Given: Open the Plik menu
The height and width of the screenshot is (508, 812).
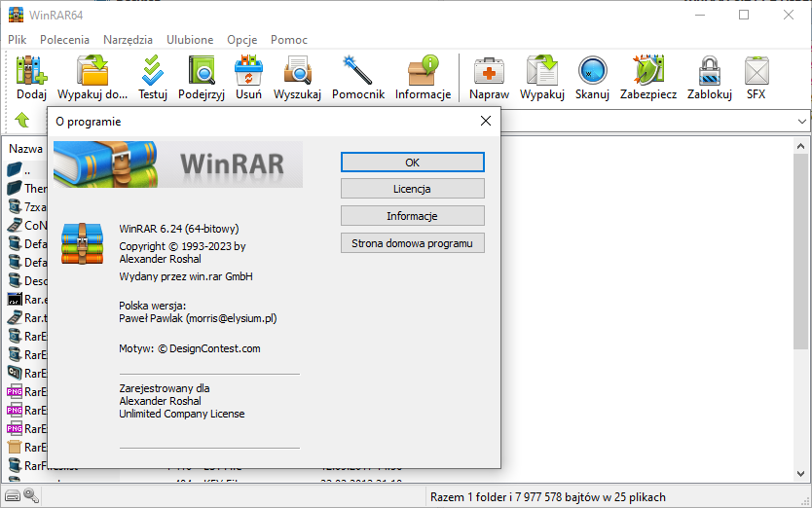Looking at the screenshot, I should [18, 40].
